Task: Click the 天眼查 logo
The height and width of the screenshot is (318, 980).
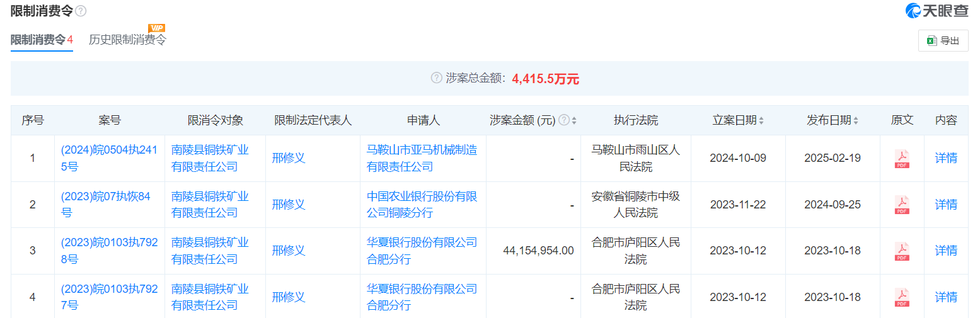Action: click(937, 11)
